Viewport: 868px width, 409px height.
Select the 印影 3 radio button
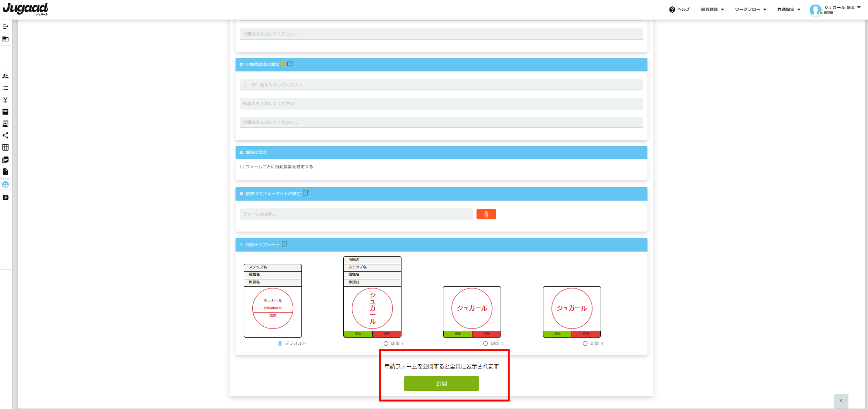click(585, 344)
